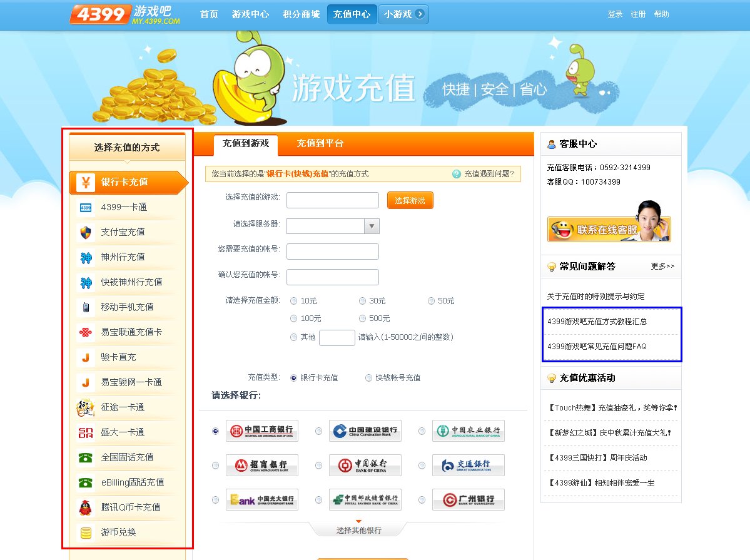The width and height of the screenshot is (750, 560).
Task: Select 腾讯Q币卡充值 payment method
Action: click(x=128, y=507)
